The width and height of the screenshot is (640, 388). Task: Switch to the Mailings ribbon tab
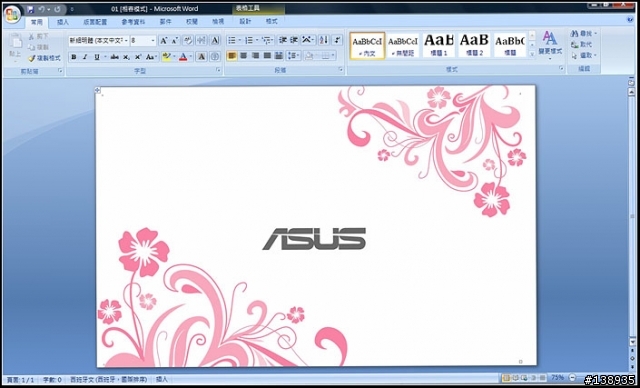(x=165, y=22)
